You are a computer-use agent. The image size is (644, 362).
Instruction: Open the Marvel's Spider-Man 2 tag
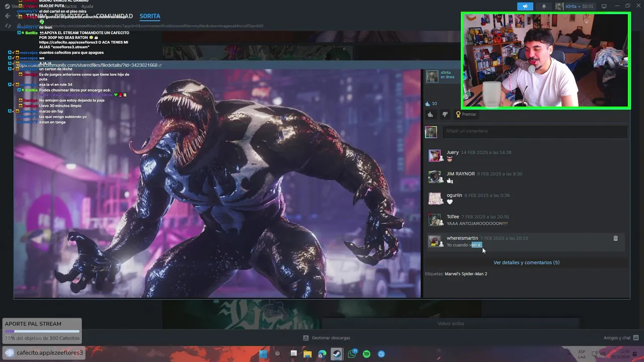click(466, 274)
